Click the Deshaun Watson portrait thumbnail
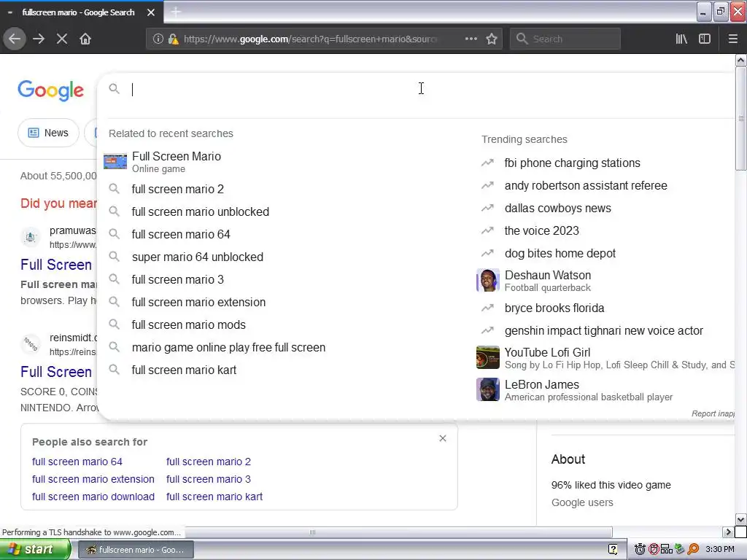The width and height of the screenshot is (747, 560). (x=488, y=280)
